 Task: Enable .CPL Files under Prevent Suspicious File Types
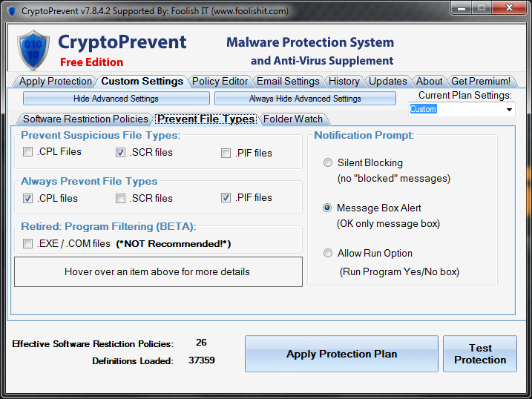[27, 151]
